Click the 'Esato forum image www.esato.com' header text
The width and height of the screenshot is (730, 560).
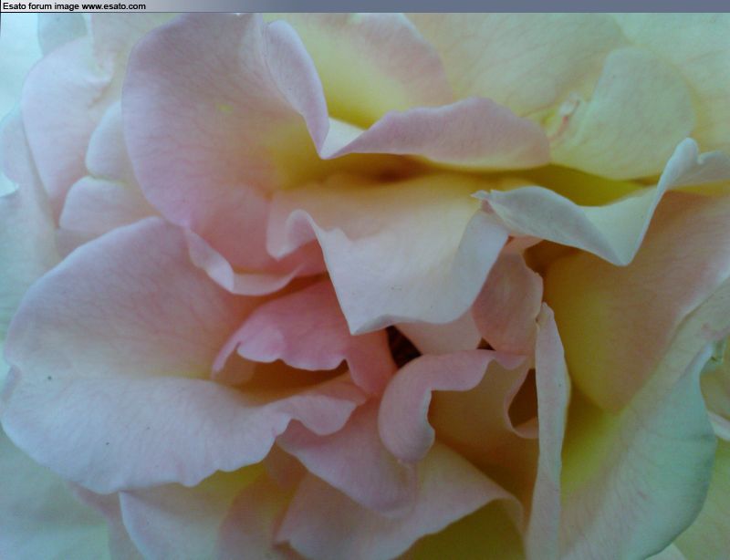74,6
